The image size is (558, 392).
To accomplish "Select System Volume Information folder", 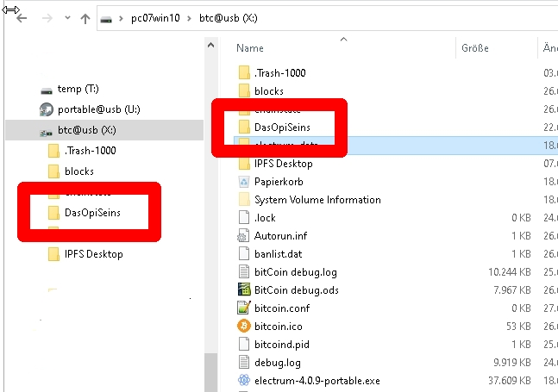I will 317,200.
